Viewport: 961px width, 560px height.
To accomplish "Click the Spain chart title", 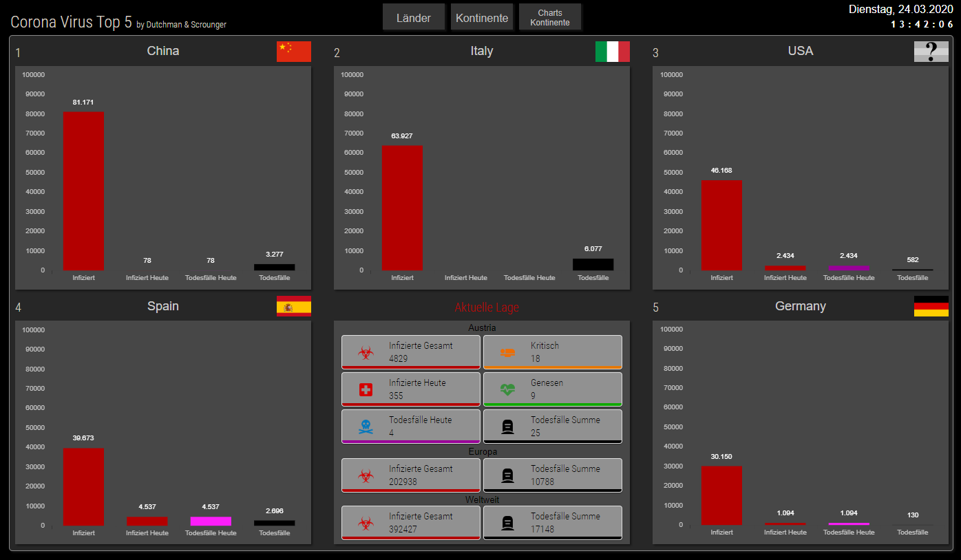I will [163, 306].
